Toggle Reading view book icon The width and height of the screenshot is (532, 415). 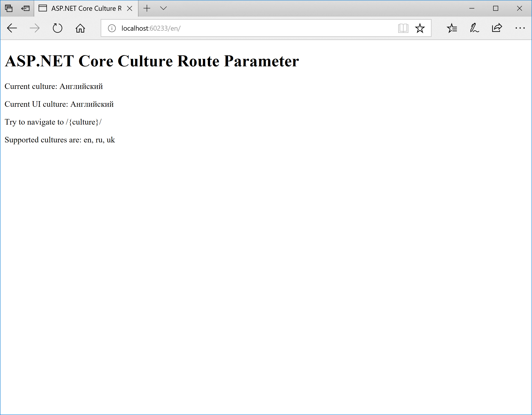tap(403, 28)
